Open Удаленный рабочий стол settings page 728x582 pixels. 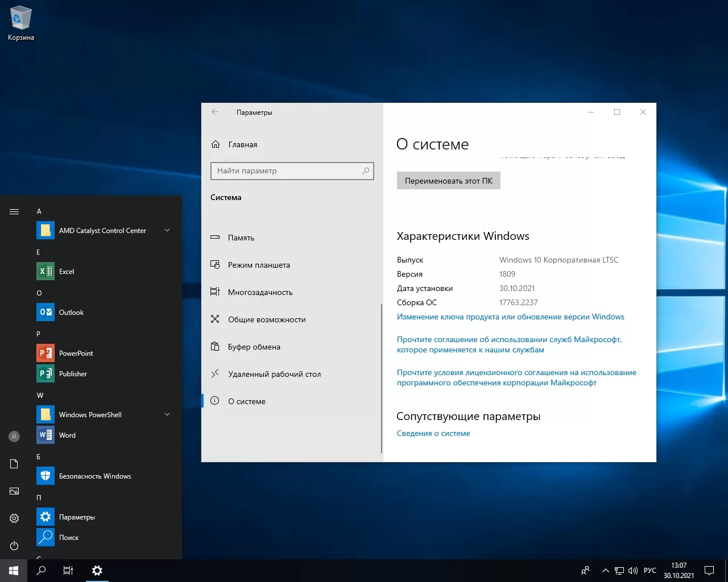pos(274,374)
